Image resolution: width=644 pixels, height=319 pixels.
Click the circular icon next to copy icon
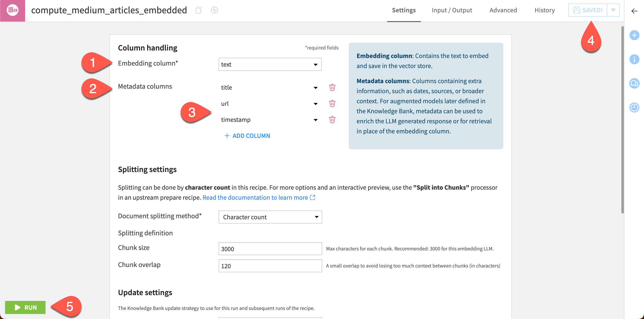[x=214, y=10]
